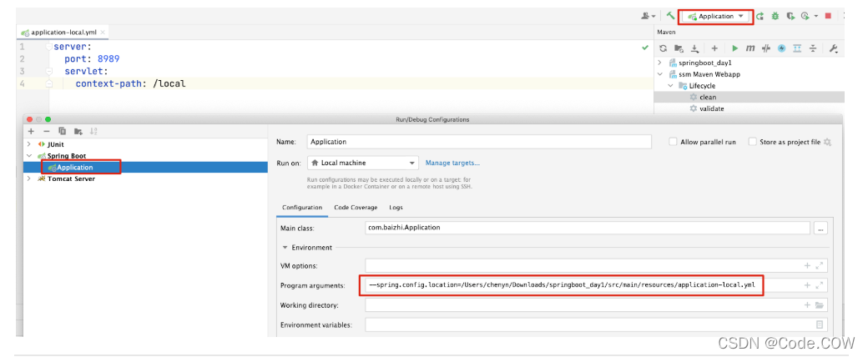Collapse the Spring Boot configurations node

click(28, 156)
